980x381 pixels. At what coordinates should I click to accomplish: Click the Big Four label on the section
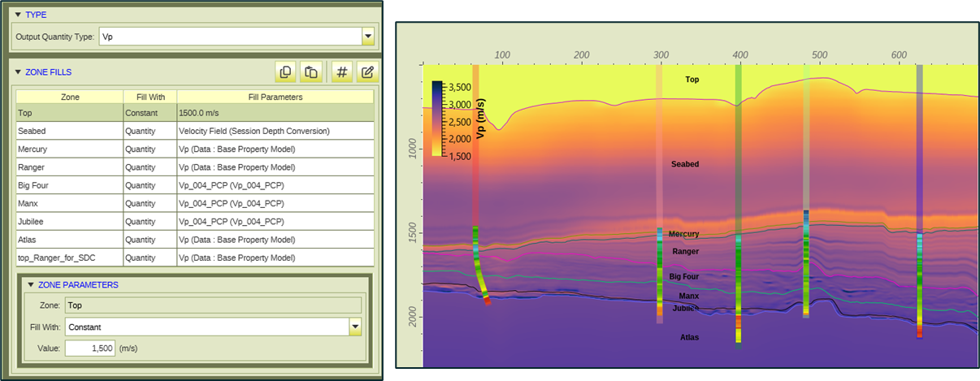pyautogui.click(x=684, y=277)
